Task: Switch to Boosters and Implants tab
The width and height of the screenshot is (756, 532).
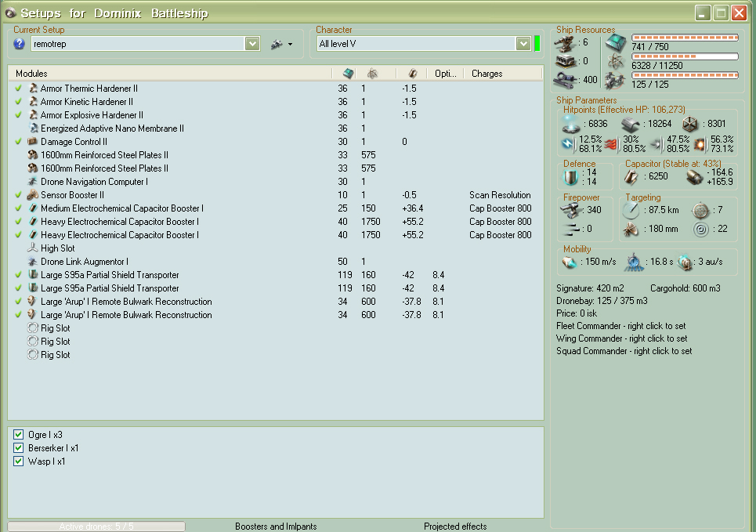Action: [276, 527]
